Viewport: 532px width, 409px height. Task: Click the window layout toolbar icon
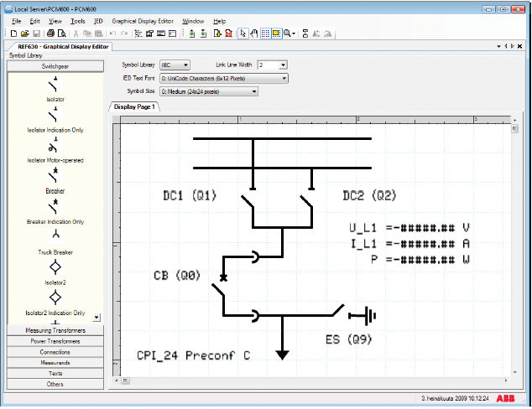[172, 34]
